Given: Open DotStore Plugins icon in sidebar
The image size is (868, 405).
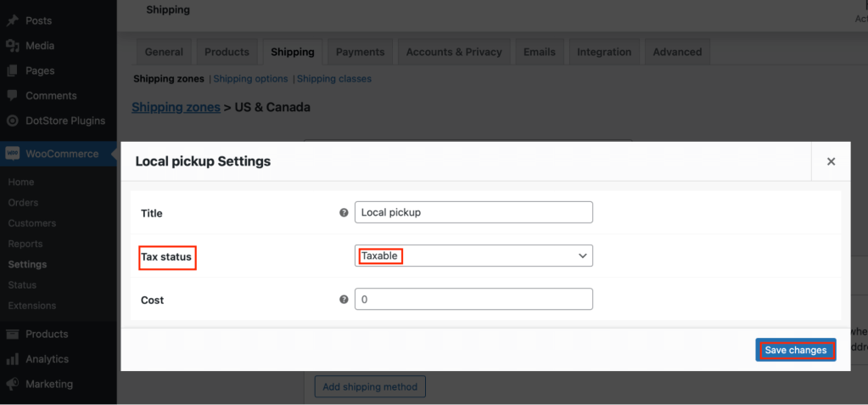Looking at the screenshot, I should pos(12,121).
